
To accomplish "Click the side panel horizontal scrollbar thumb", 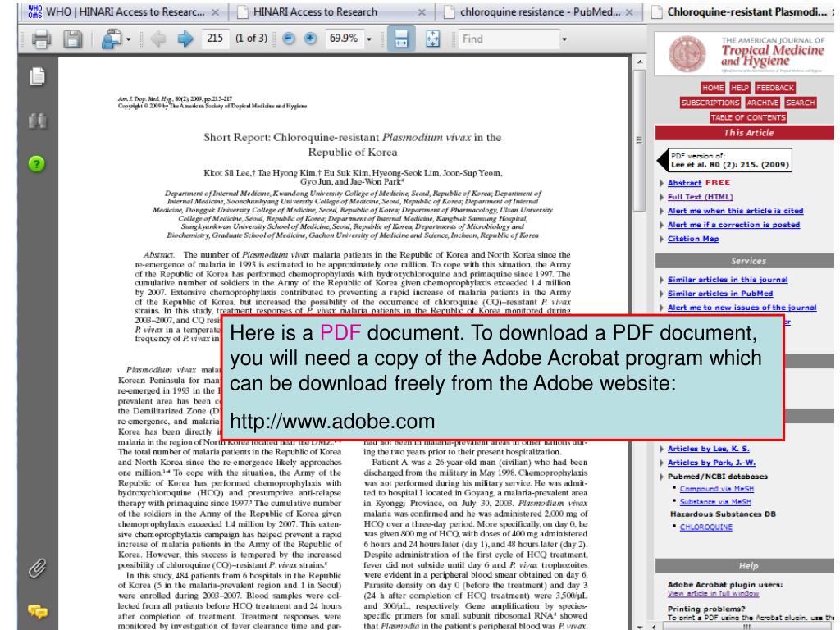I will 746,626.
